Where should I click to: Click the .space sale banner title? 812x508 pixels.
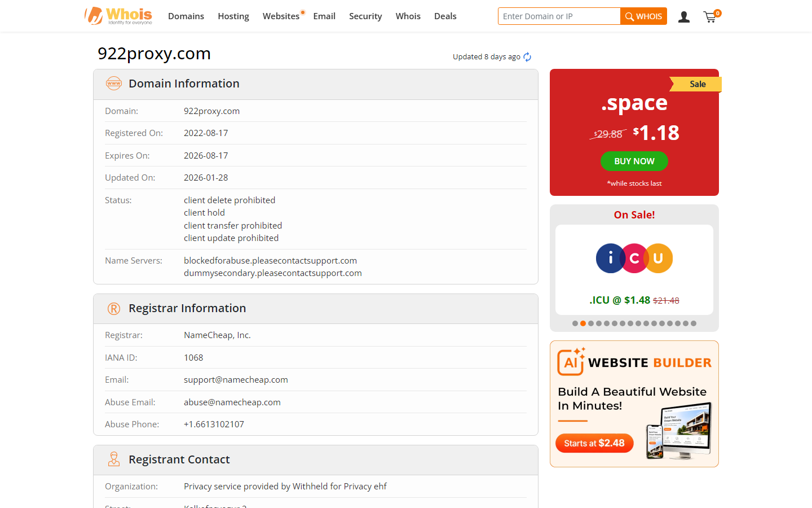coord(634,103)
